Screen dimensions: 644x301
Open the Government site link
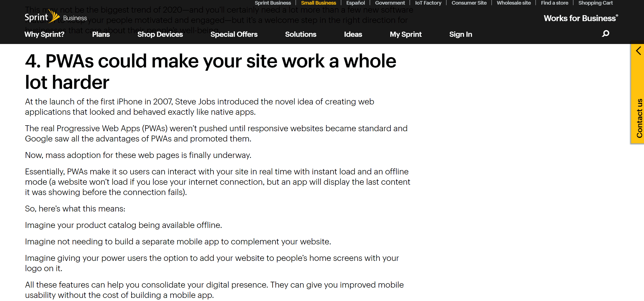(390, 3)
